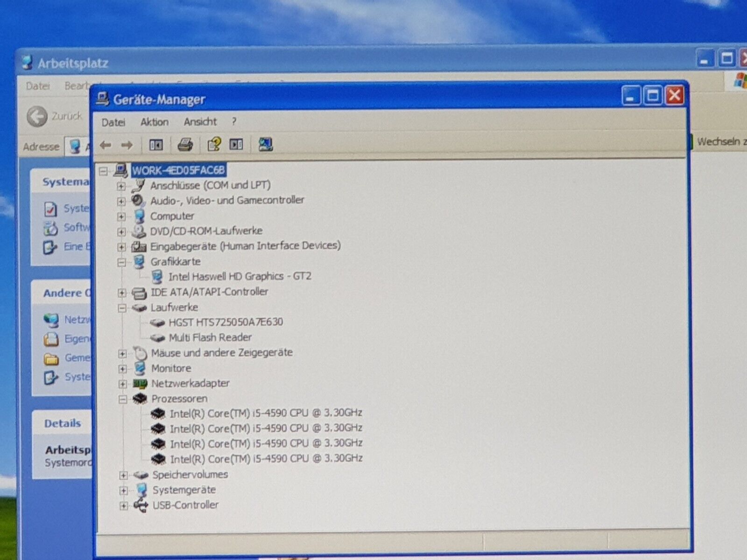Screen dimensions: 747x560
Task: Open the Aktion menu
Action: coord(154,122)
